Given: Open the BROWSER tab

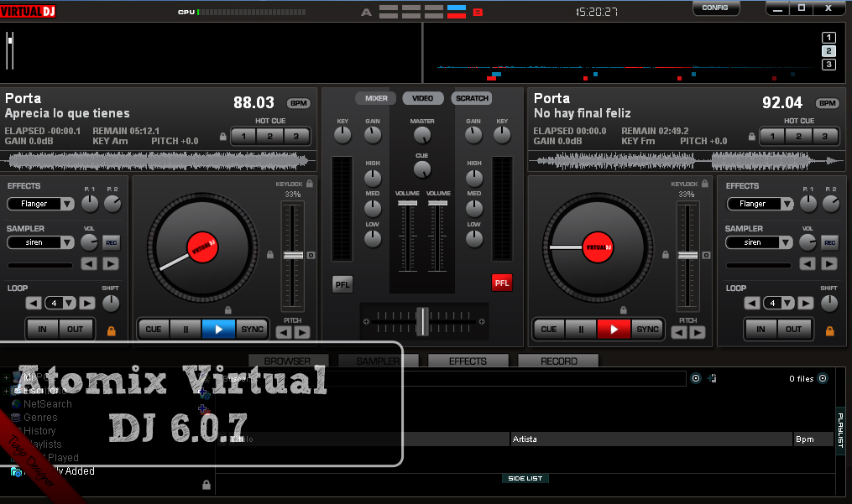Looking at the screenshot, I should click(287, 361).
